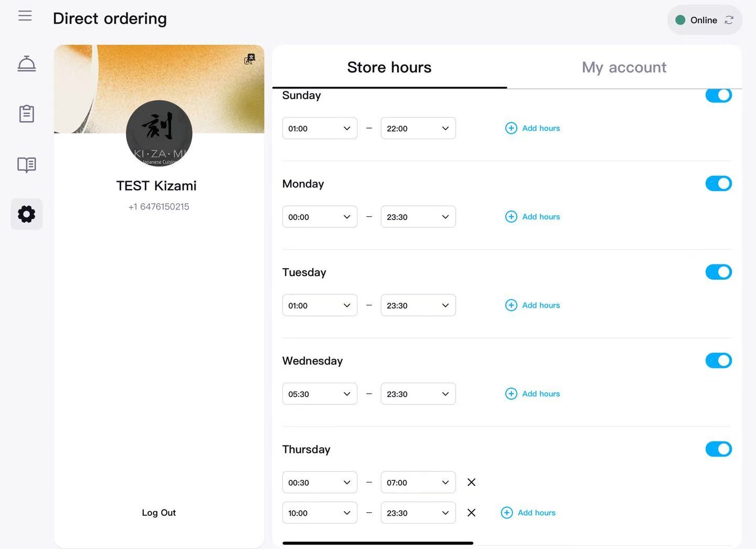Viewport: 756px width, 549px height.
Task: Click the green Online status dot
Action: 680,20
